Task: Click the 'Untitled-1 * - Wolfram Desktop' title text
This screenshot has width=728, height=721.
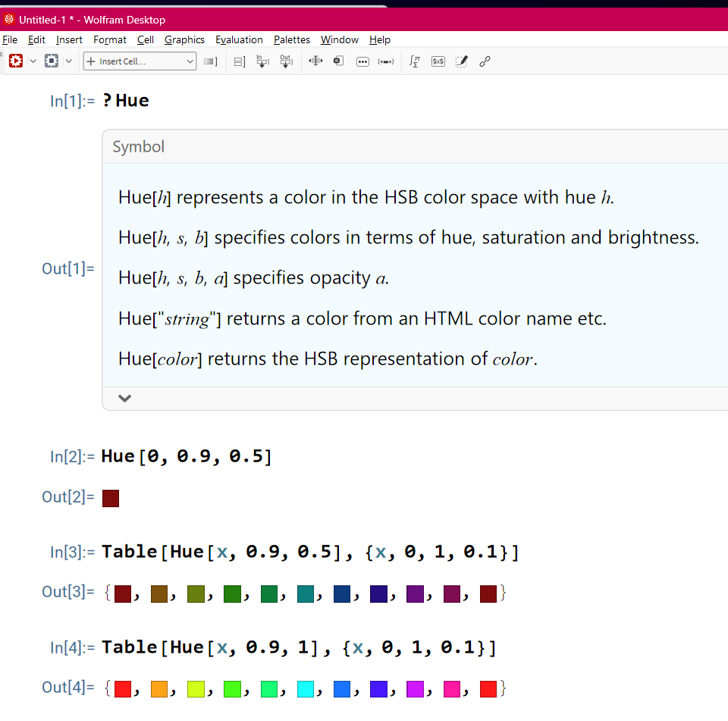Action: pyautogui.click(x=92, y=20)
